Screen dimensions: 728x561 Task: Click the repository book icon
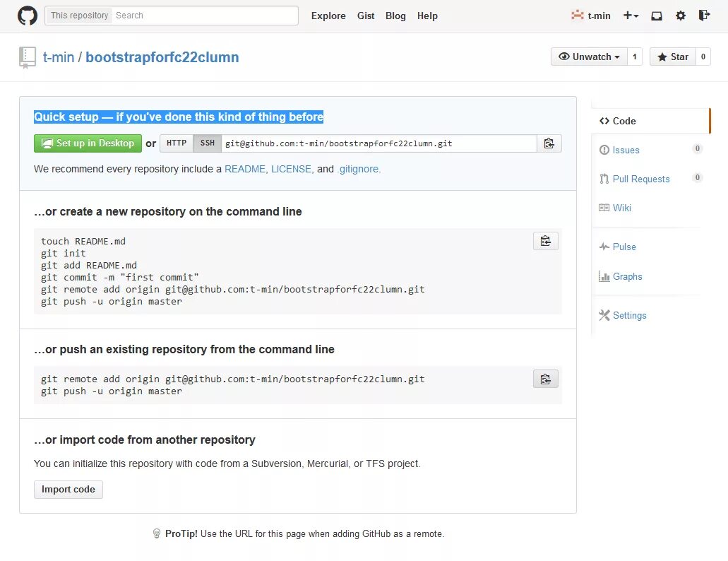click(28, 58)
